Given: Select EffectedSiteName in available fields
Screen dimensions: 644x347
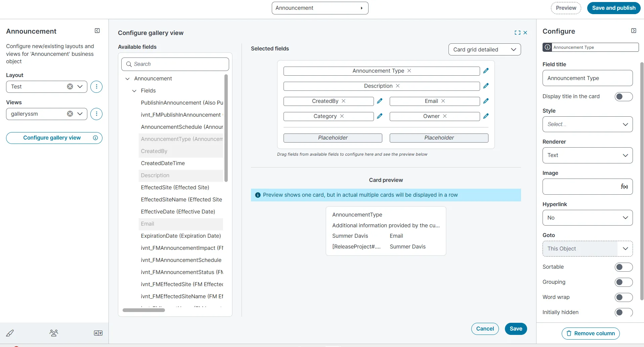Looking at the screenshot, I should point(181,200).
